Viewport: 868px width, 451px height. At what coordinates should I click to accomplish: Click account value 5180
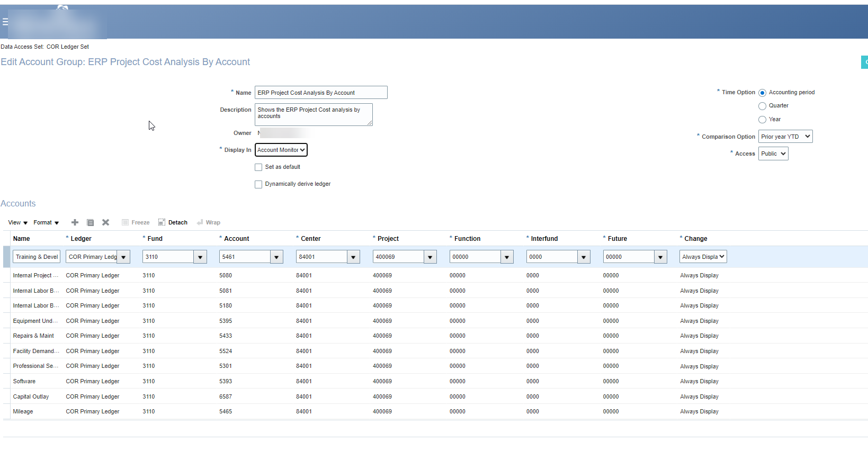click(226, 305)
